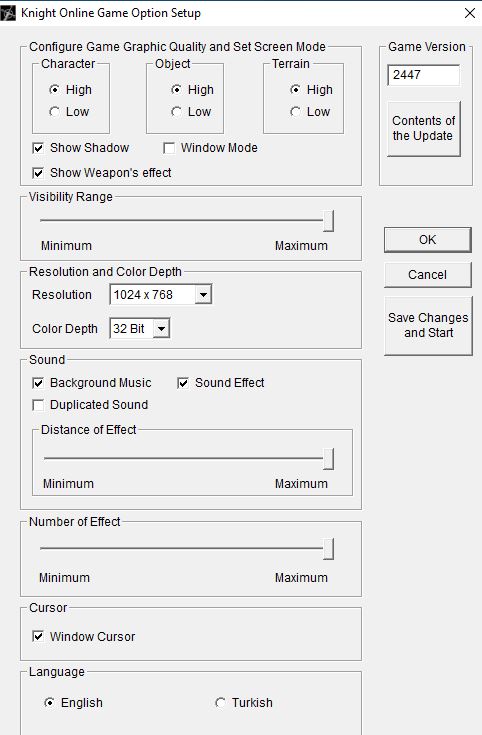Disable the Show Shadow checkbox
The image size is (482, 735).
tap(38, 148)
